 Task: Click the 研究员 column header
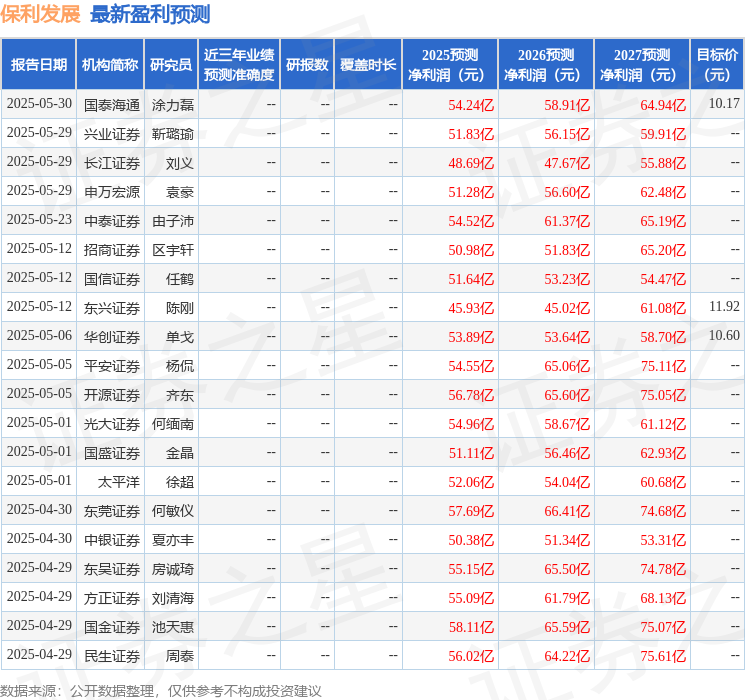171,65
